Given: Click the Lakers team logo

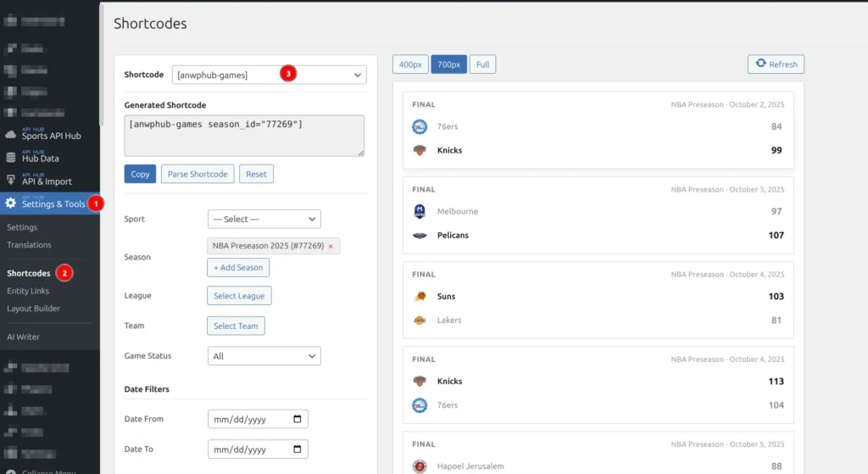Looking at the screenshot, I should point(420,320).
